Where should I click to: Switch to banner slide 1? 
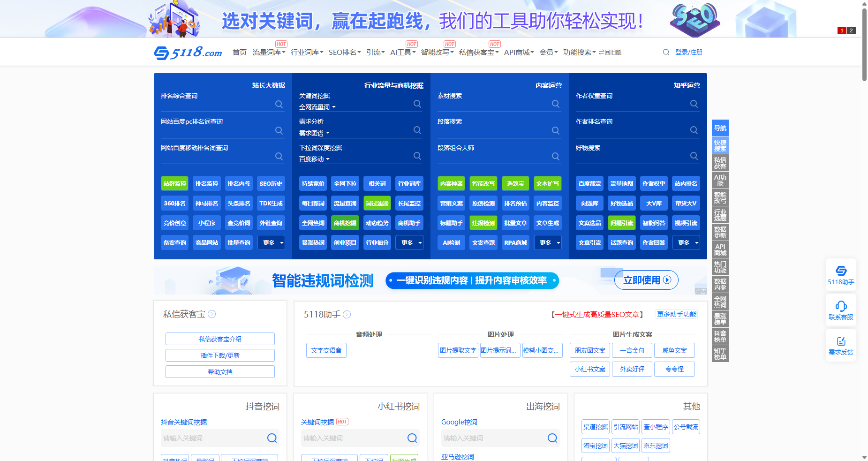(842, 30)
